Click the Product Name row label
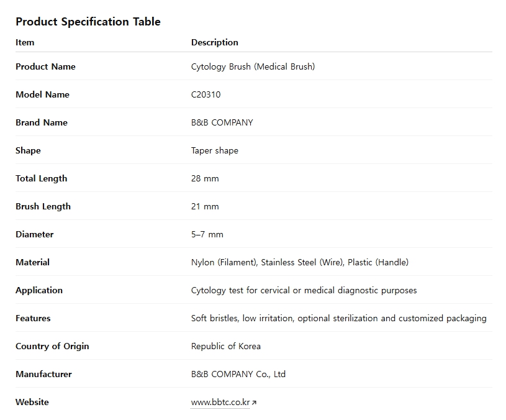Screen dimensions: 506x420 (x=45, y=66)
